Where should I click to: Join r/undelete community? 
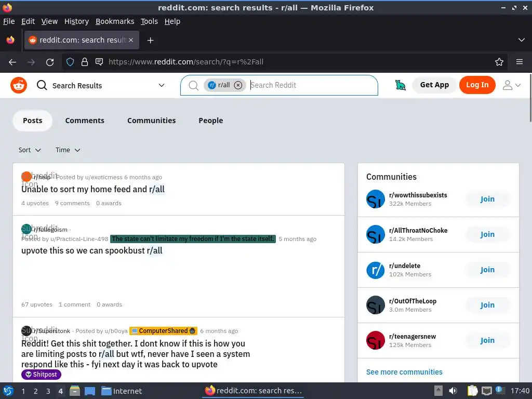click(487, 270)
